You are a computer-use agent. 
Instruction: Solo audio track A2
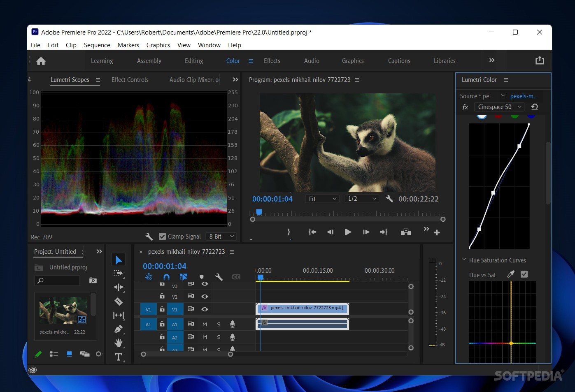click(219, 337)
